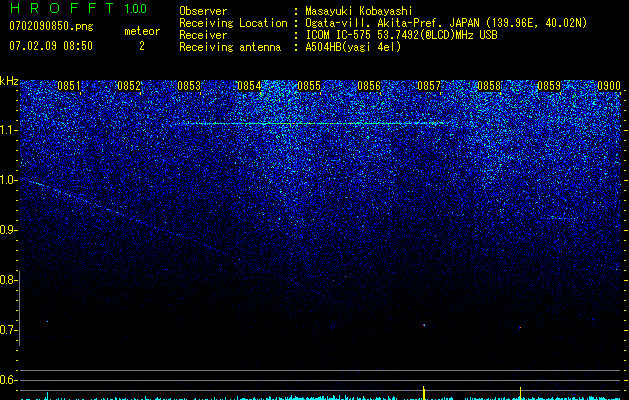Click the Observer label

pos(203,11)
